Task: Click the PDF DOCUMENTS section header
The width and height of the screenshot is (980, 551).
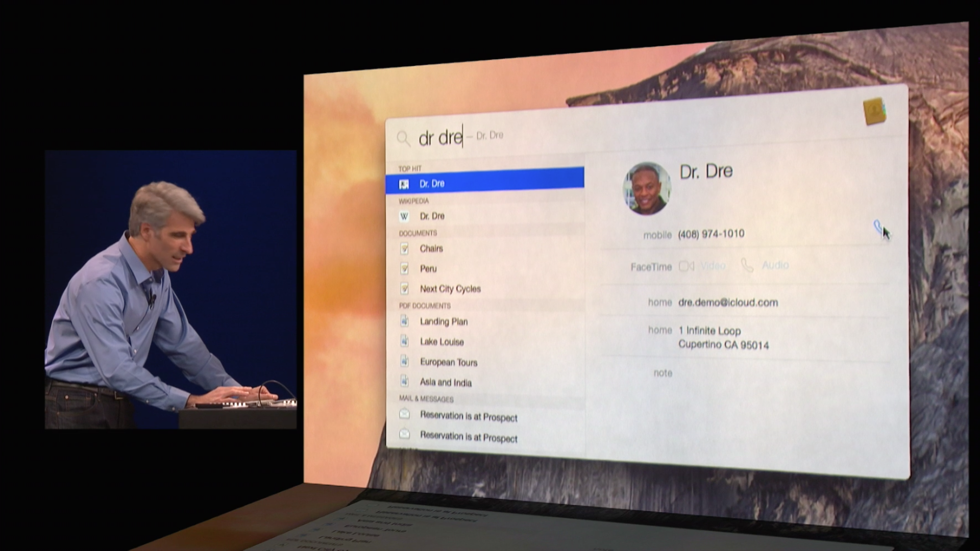Action: pyautogui.click(x=425, y=306)
